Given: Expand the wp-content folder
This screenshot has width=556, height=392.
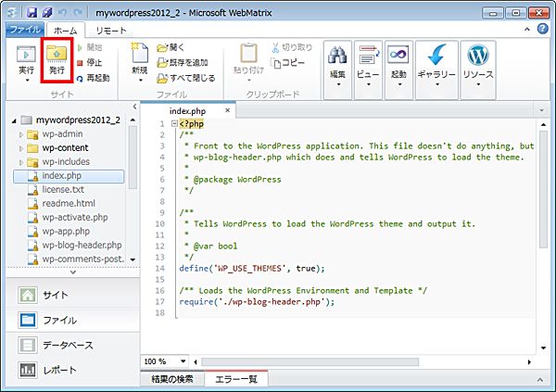Looking at the screenshot, I should [21, 148].
